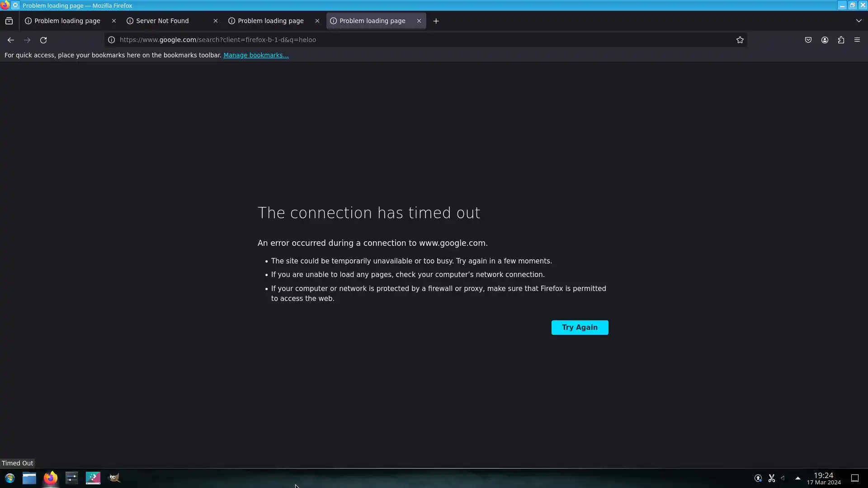Open the Save to Pocket icon
This screenshot has width=868, height=488.
coord(808,40)
